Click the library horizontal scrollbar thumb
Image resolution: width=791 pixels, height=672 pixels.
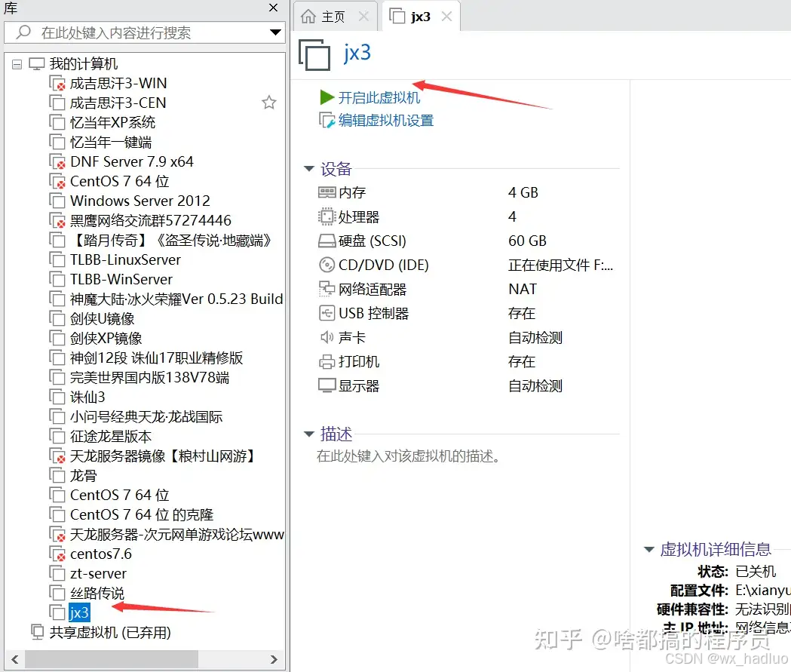tap(112, 659)
